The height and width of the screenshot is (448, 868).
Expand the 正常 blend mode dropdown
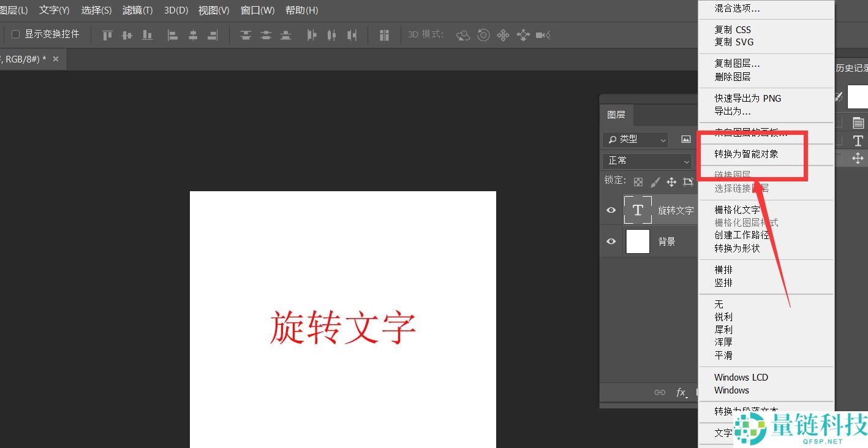pyautogui.click(x=647, y=161)
